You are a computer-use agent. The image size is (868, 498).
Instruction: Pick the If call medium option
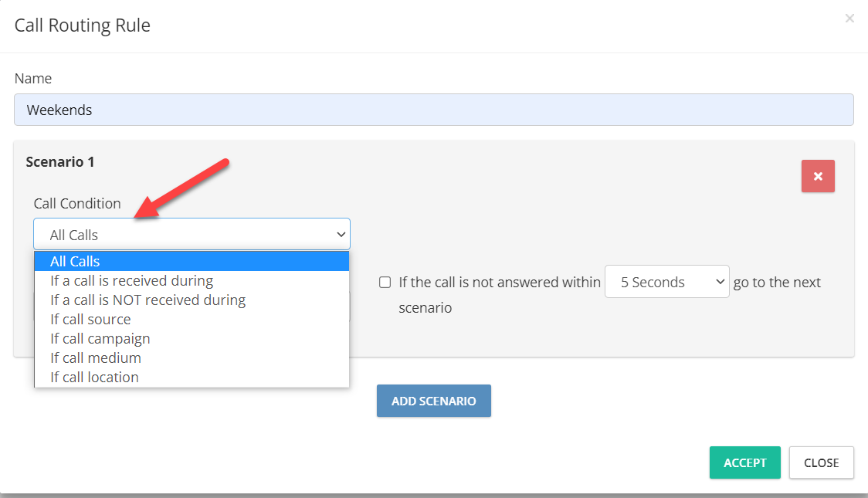(192, 358)
